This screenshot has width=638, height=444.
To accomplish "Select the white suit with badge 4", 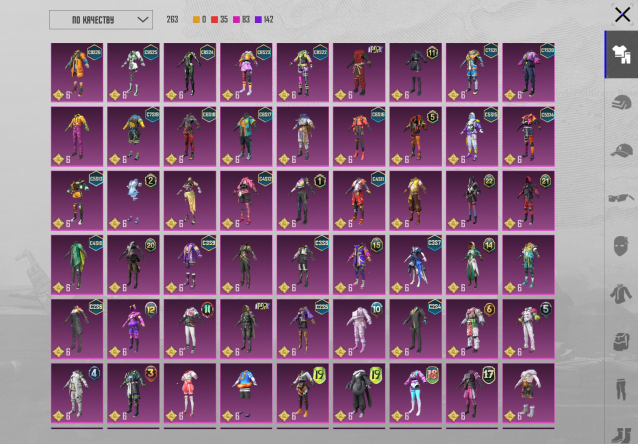I will 77,393.
